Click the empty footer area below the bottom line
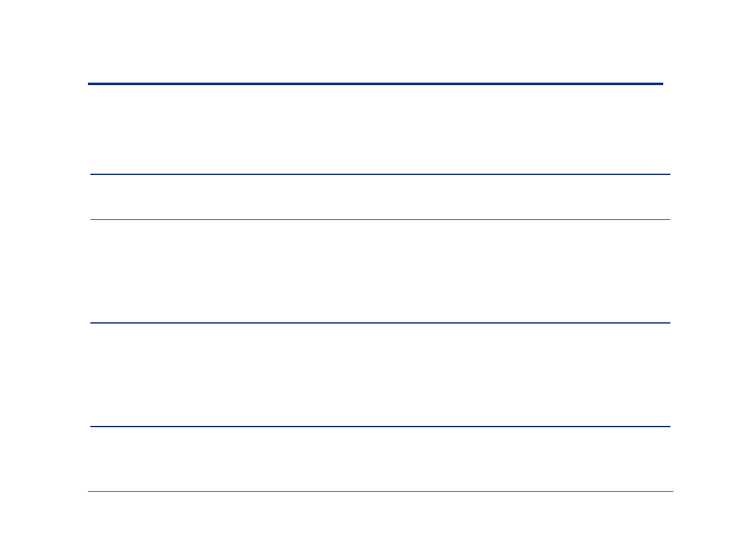 click(x=380, y=513)
